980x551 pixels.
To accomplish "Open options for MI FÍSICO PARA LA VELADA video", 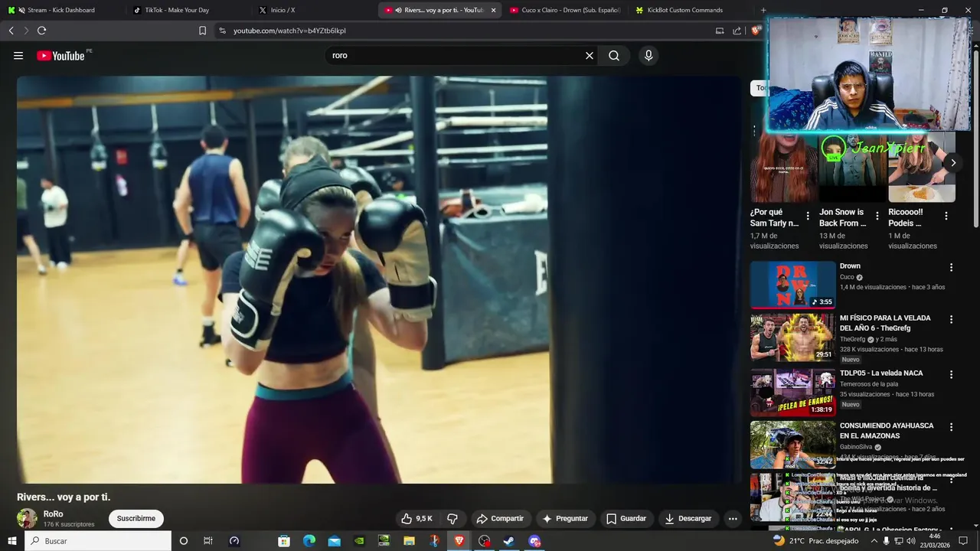I will [952, 319].
